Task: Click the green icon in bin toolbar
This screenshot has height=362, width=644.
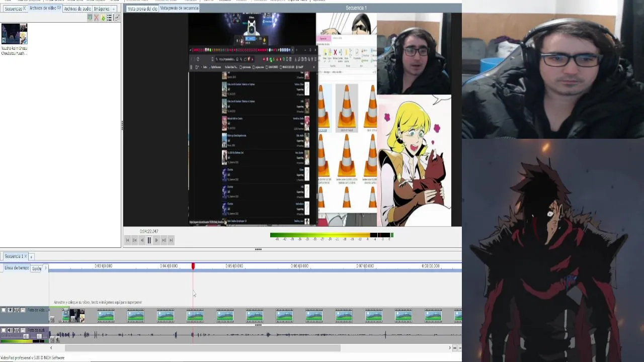Action: [103, 18]
